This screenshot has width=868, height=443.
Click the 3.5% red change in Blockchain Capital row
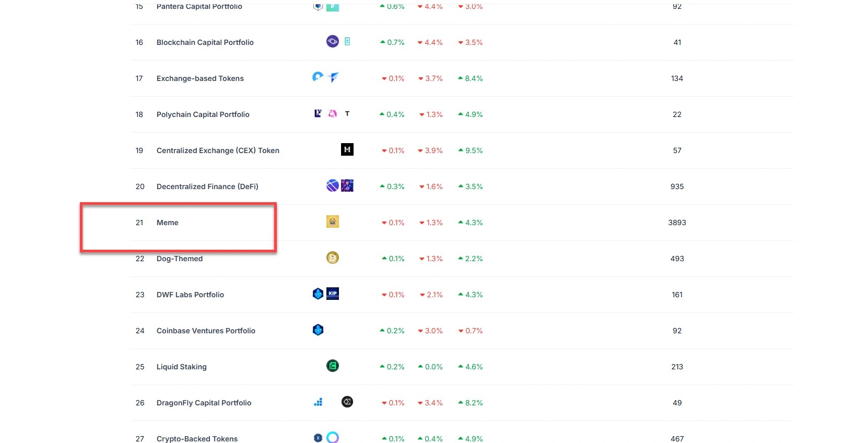click(x=471, y=42)
